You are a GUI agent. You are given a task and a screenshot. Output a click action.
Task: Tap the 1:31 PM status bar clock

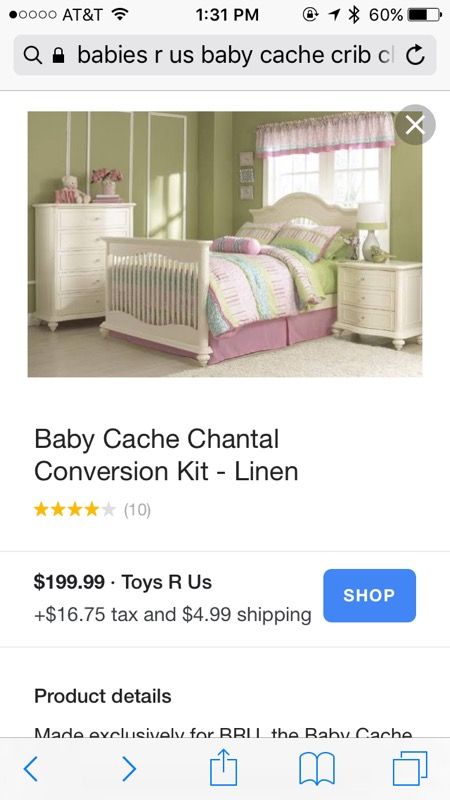coord(227,15)
